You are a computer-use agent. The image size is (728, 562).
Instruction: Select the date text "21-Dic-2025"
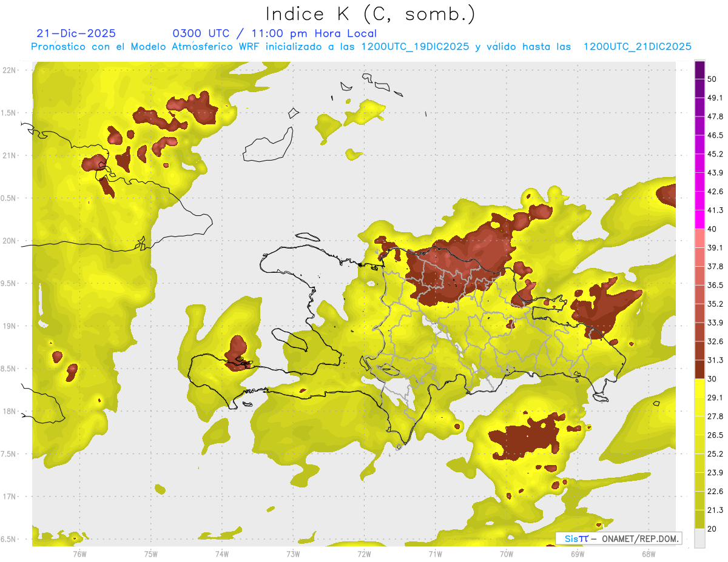coord(76,33)
